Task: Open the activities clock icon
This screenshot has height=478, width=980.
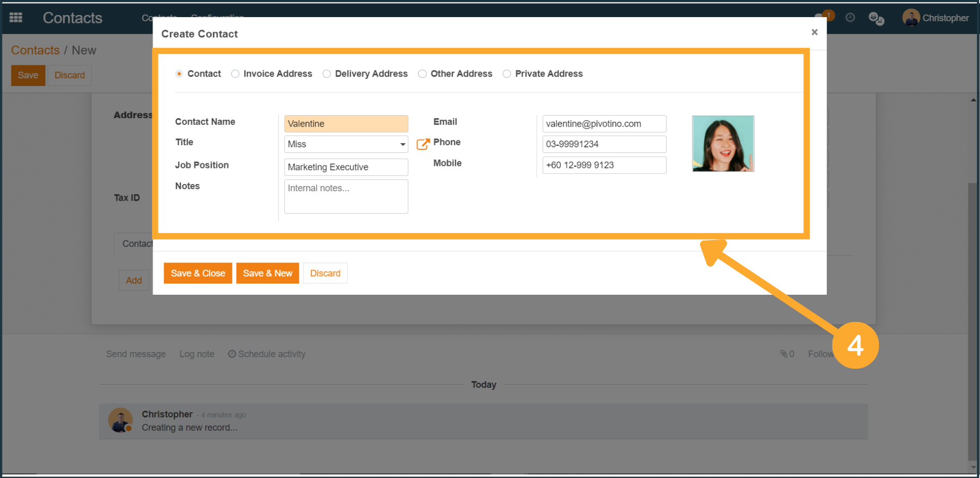Action: pyautogui.click(x=850, y=18)
